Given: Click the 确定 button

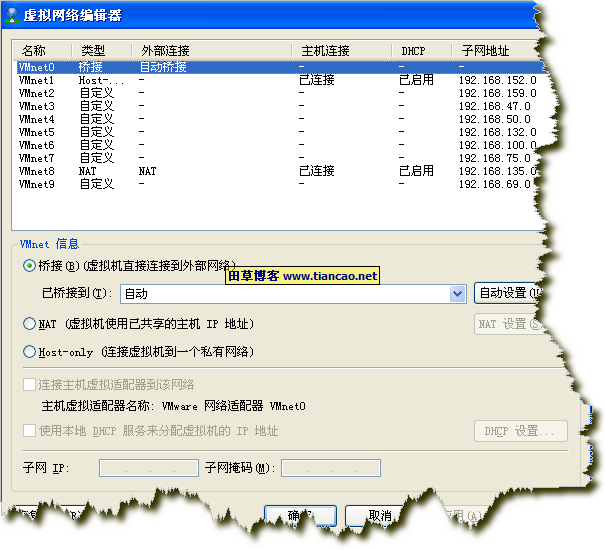Looking at the screenshot, I should (x=300, y=516).
